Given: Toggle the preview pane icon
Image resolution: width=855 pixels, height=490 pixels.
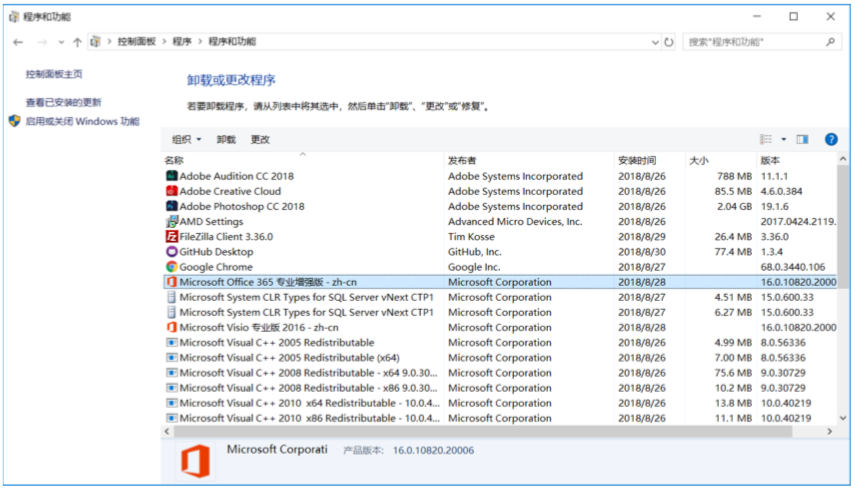Looking at the screenshot, I should pos(802,139).
